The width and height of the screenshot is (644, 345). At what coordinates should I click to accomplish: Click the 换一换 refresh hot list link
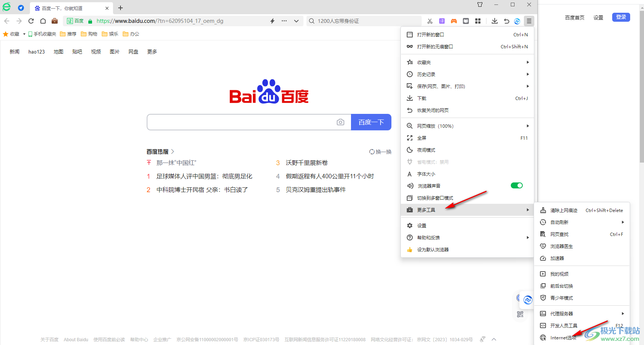(x=380, y=152)
